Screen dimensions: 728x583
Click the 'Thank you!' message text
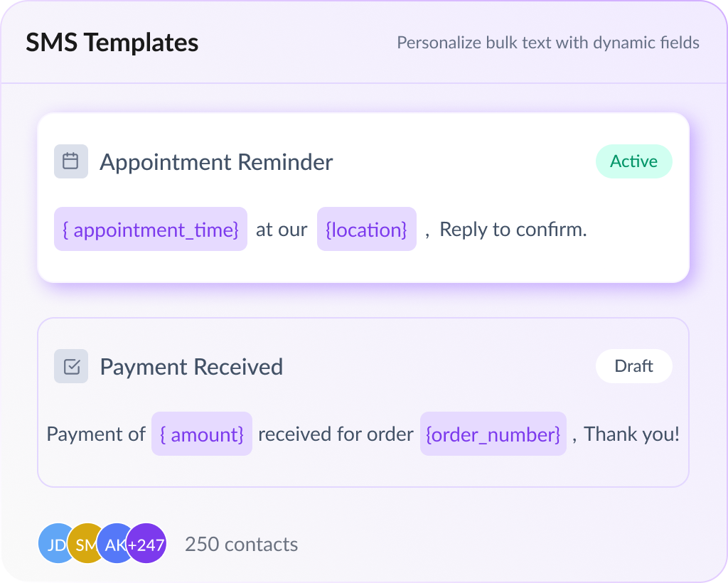pyautogui.click(x=631, y=434)
